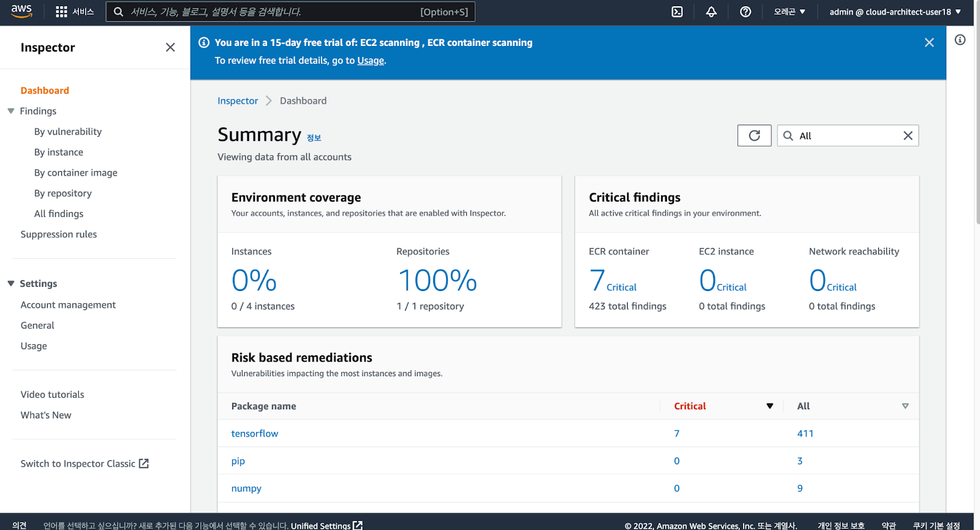
Task: Click tensorflow all count 411
Action: pyautogui.click(x=805, y=433)
